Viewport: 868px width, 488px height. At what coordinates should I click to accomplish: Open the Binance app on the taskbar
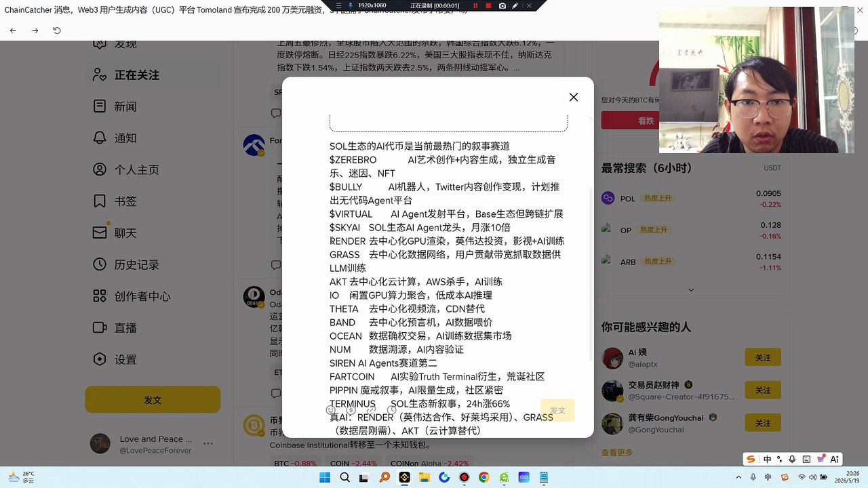click(x=404, y=477)
